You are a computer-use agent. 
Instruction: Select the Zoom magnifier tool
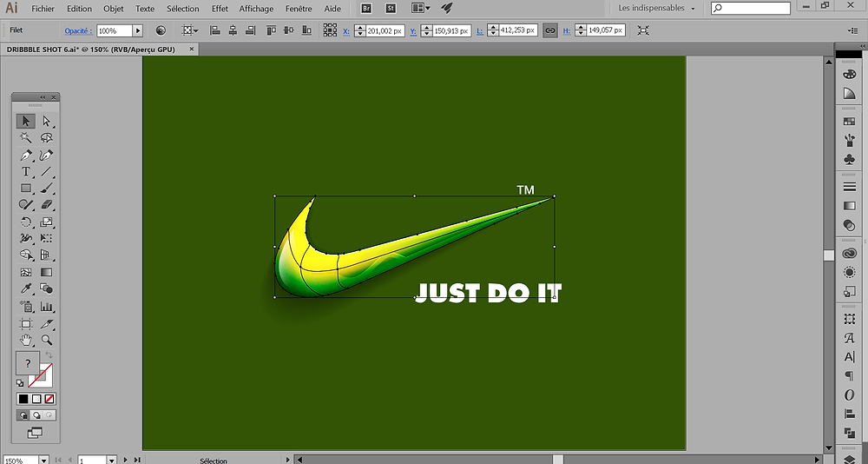click(47, 340)
